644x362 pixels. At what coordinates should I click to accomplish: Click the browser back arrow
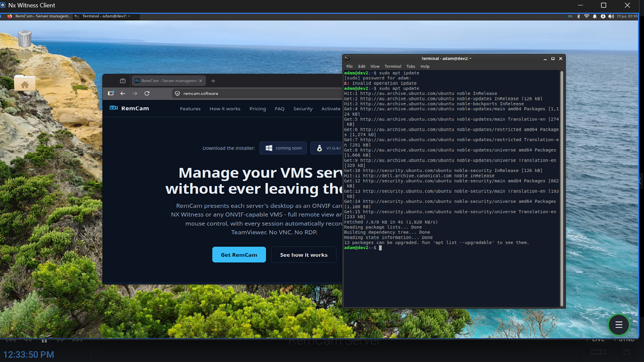pyautogui.click(x=123, y=94)
